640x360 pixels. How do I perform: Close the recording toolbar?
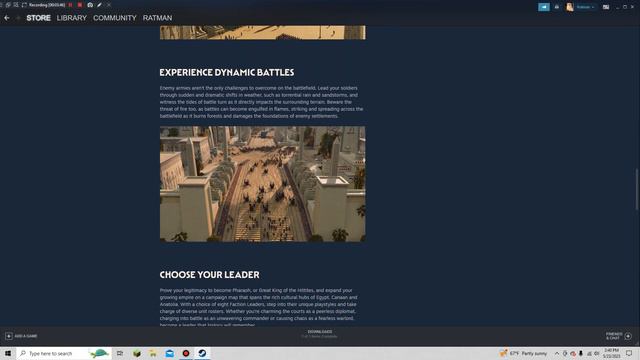click(x=109, y=5)
